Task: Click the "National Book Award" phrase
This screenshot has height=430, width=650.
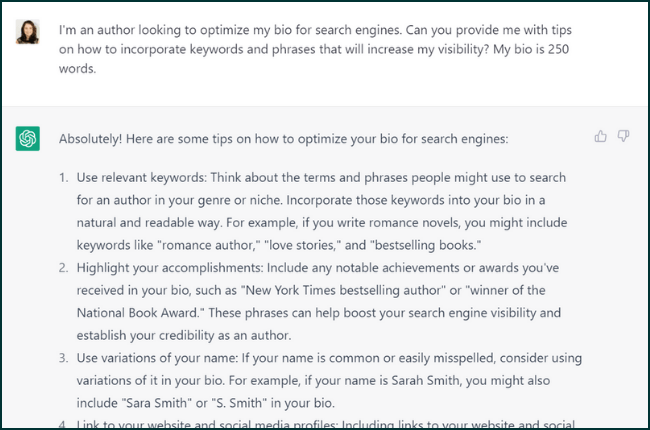Action: point(144,314)
